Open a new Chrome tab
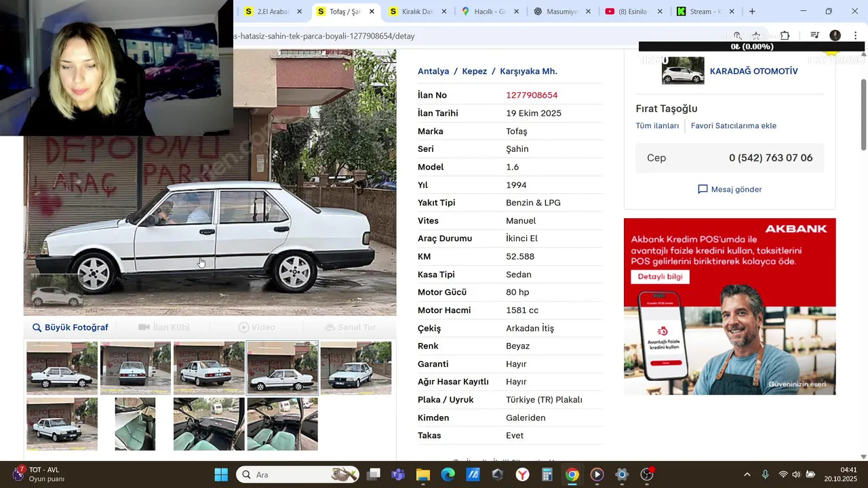Image resolution: width=868 pixels, height=488 pixels. pos(752,12)
